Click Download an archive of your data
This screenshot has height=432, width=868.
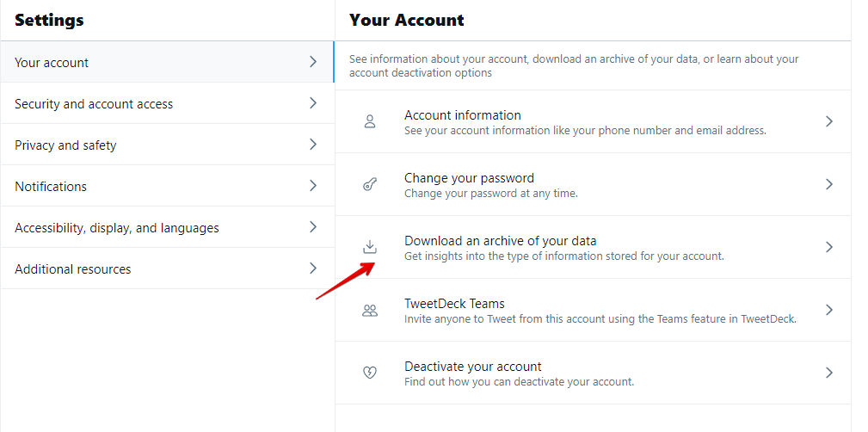(500, 241)
